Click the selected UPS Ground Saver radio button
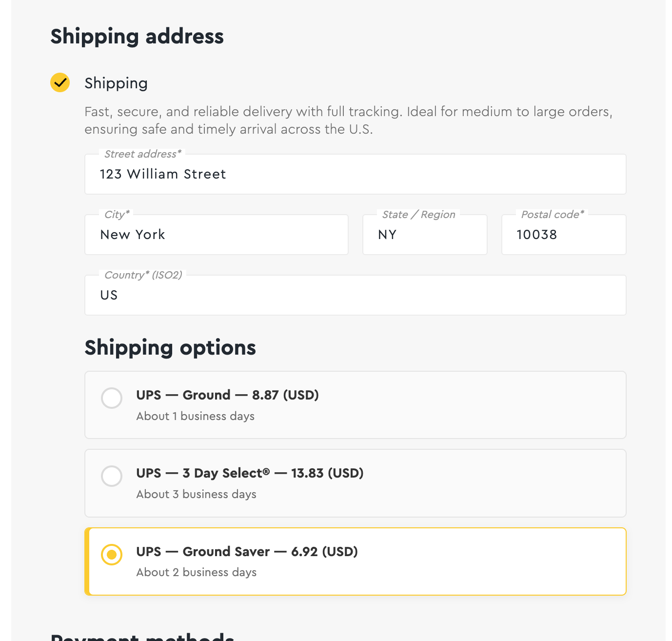 112,555
